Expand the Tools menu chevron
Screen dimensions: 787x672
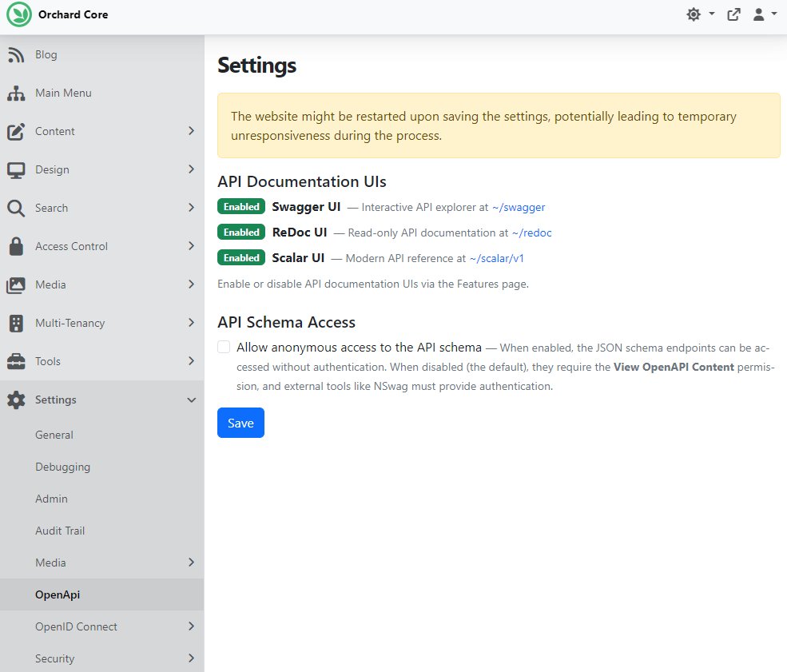(191, 361)
